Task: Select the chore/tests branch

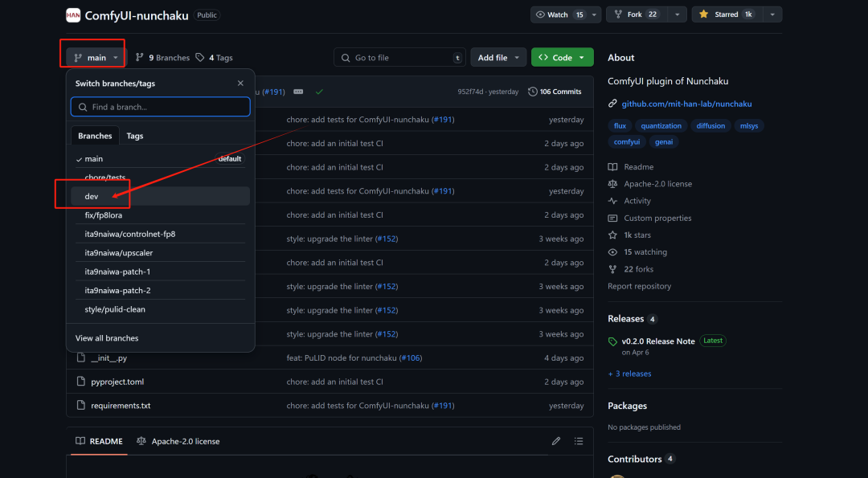Action: click(161, 178)
